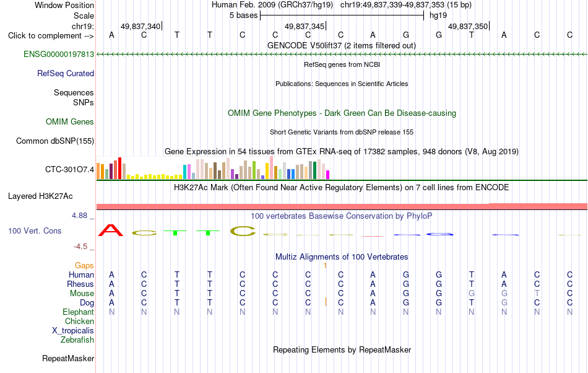Click the GTEx Gene Expression track title
588x373 pixels.
click(x=342, y=152)
